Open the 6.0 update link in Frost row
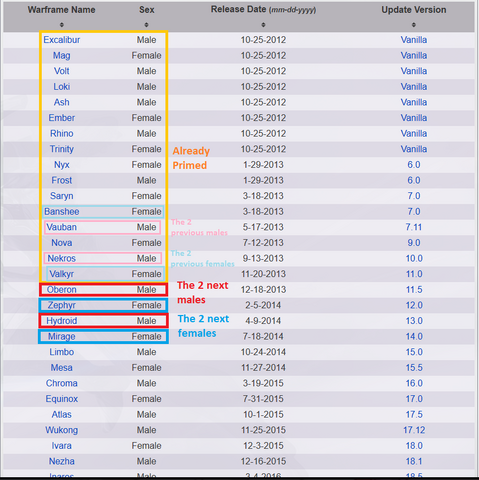This screenshot has width=479, height=480. [x=414, y=180]
